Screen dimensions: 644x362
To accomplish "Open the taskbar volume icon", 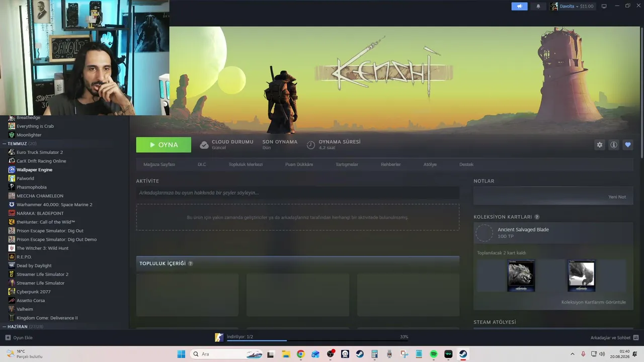I will pyautogui.click(x=603, y=354).
